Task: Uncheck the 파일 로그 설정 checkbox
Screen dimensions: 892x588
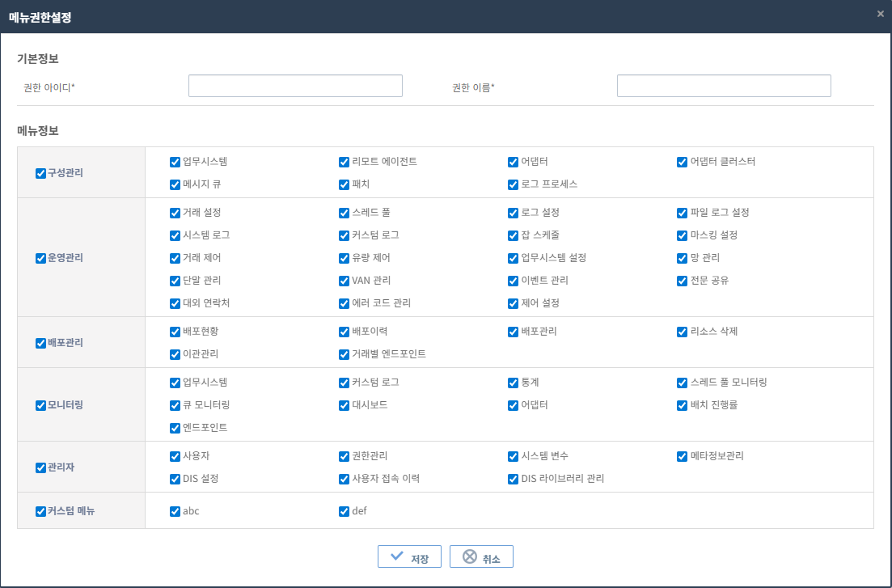Action: pos(682,213)
